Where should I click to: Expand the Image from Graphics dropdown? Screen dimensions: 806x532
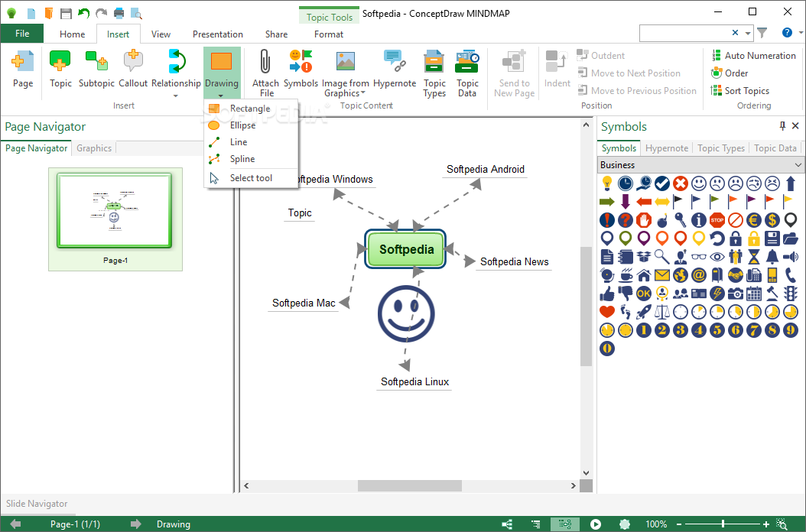(363, 93)
